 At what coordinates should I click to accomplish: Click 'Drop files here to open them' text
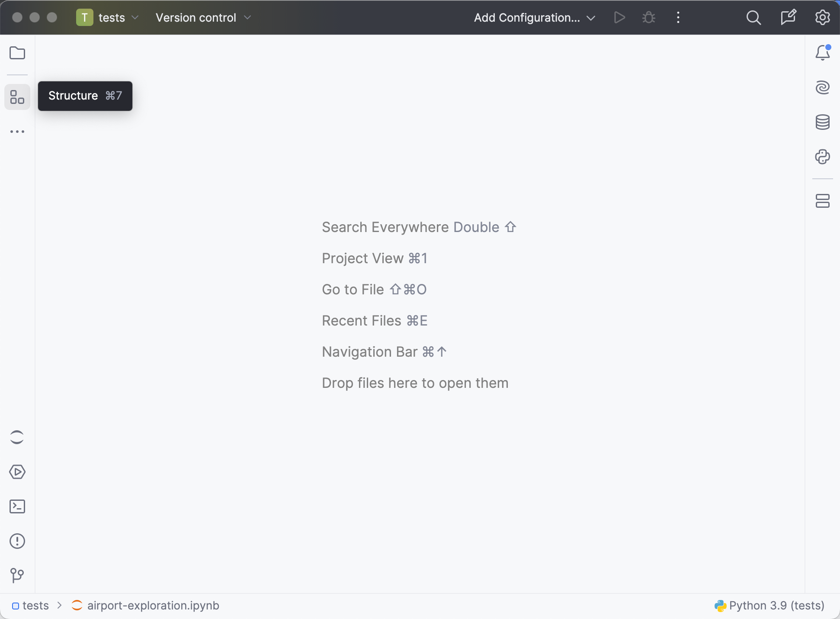415,383
